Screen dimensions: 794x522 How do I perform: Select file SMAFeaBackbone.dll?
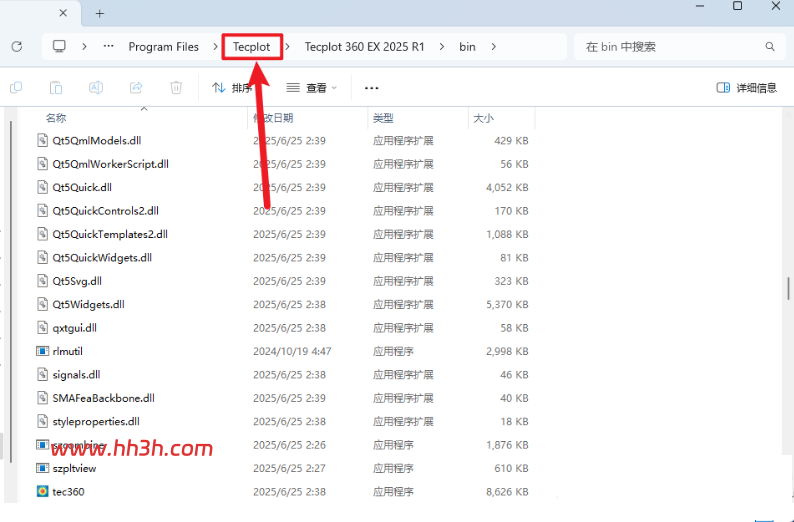[103, 398]
